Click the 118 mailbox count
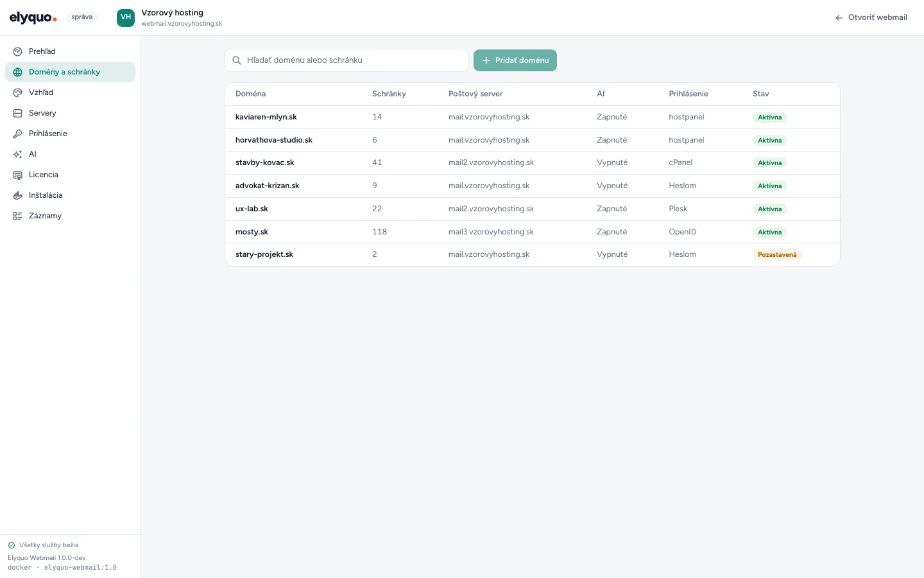This screenshot has height=578, width=924. pyautogui.click(x=380, y=232)
